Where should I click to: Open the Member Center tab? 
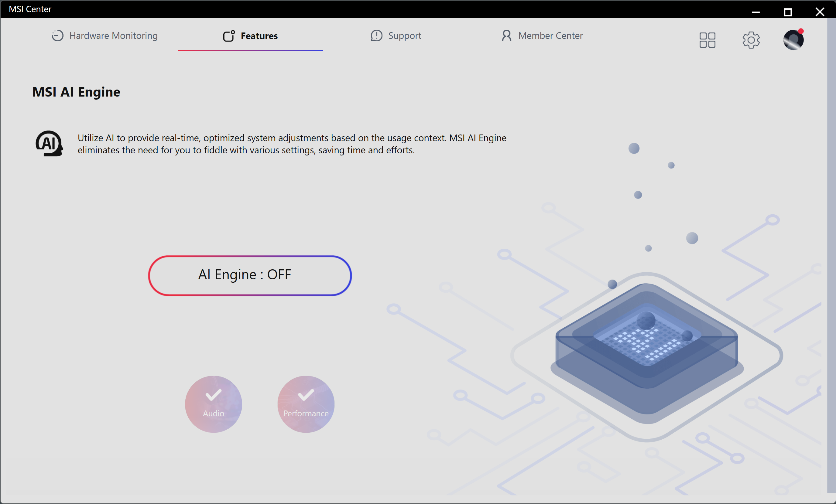tap(542, 36)
